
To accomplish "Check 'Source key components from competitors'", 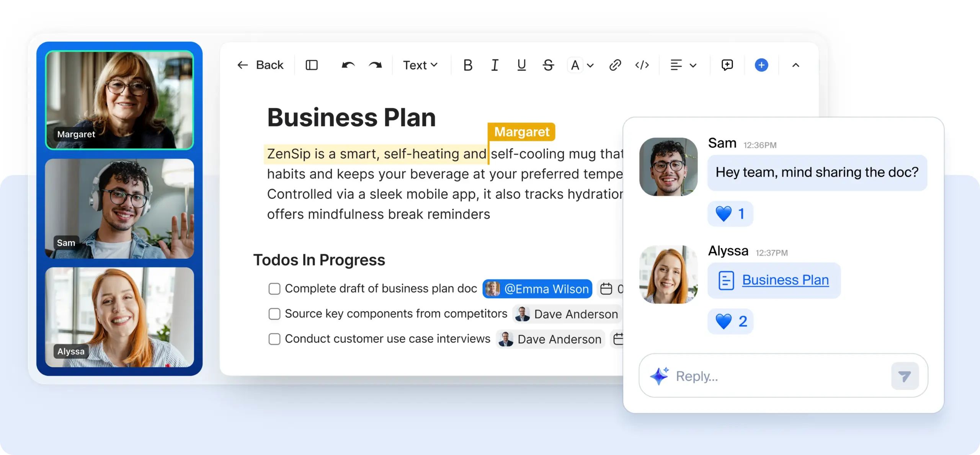I will coord(274,314).
